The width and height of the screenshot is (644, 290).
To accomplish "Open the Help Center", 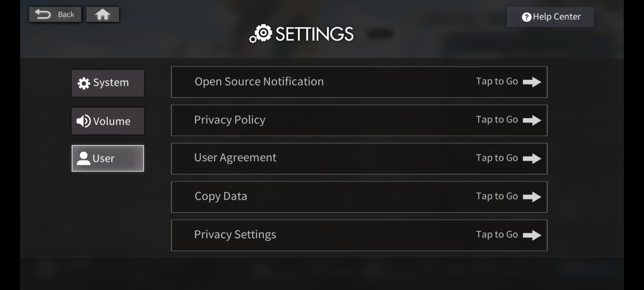I will [x=550, y=17].
